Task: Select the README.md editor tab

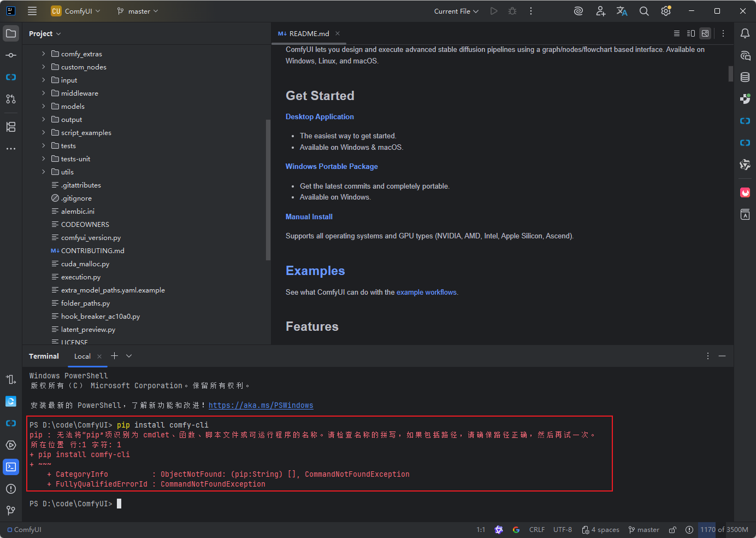Action: coord(309,33)
